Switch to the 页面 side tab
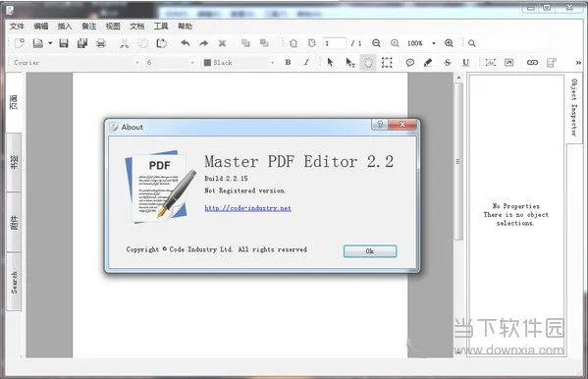588x379 pixels. pos(14,102)
